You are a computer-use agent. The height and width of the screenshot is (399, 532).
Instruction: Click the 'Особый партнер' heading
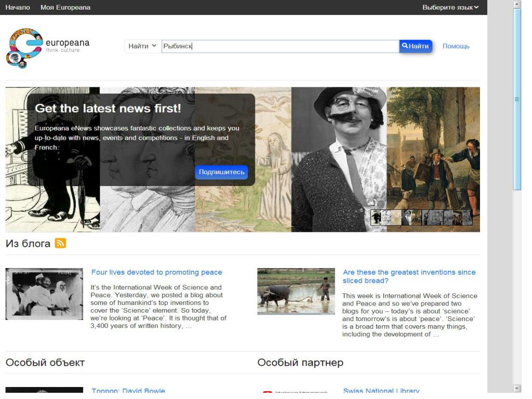[x=300, y=362]
